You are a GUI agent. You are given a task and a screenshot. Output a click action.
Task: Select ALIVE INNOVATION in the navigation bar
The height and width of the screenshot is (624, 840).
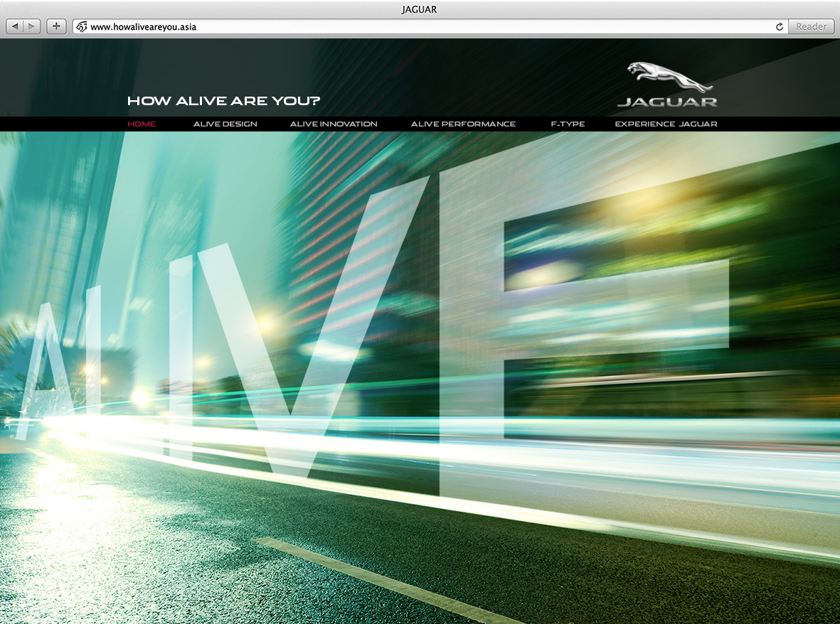pos(334,124)
